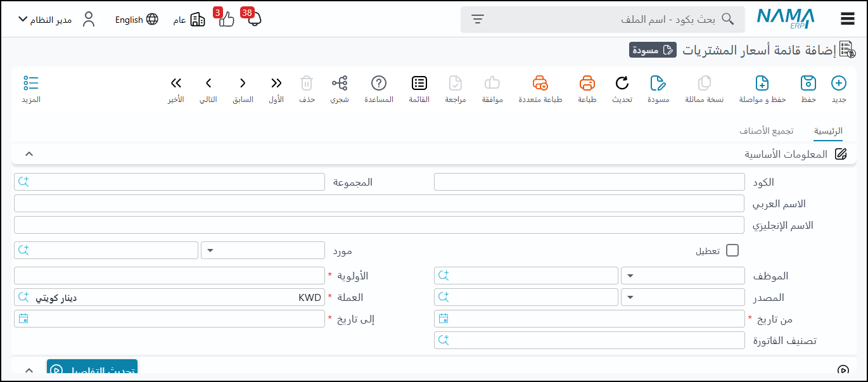The width and height of the screenshot is (868, 382).
Task: Open the Help (المساعدة) icon
Action: tap(379, 84)
